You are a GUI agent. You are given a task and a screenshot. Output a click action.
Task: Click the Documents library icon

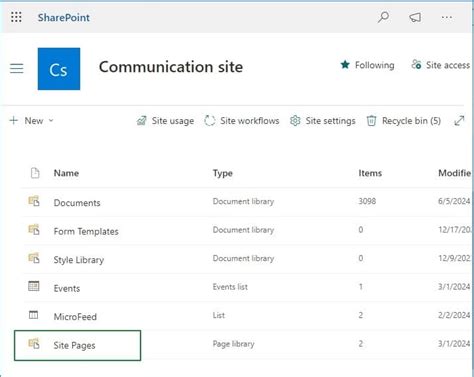pyautogui.click(x=34, y=201)
